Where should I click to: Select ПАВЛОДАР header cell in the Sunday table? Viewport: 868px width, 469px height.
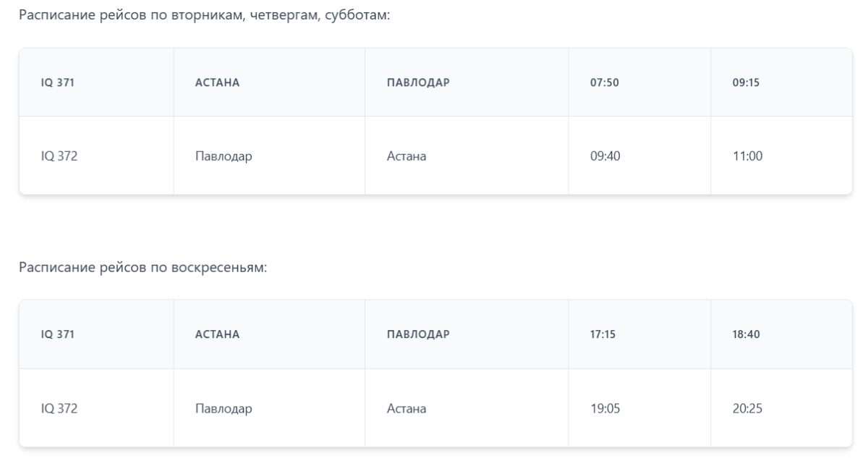click(467, 334)
